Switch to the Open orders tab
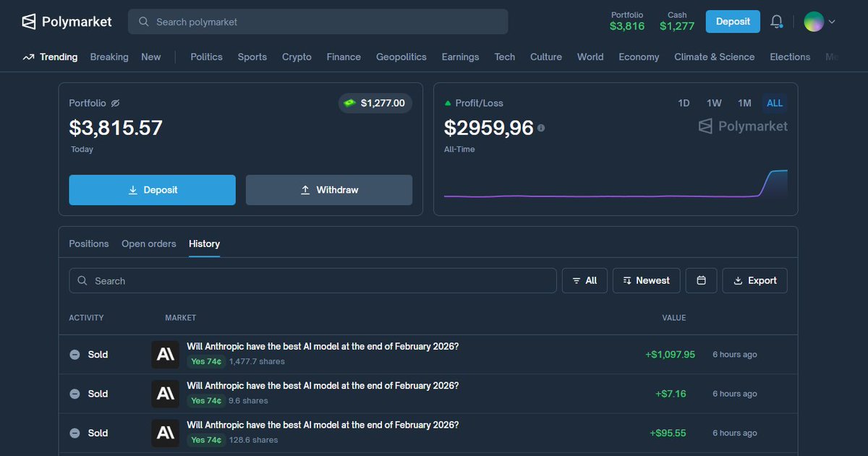868x456 pixels. pyautogui.click(x=149, y=244)
